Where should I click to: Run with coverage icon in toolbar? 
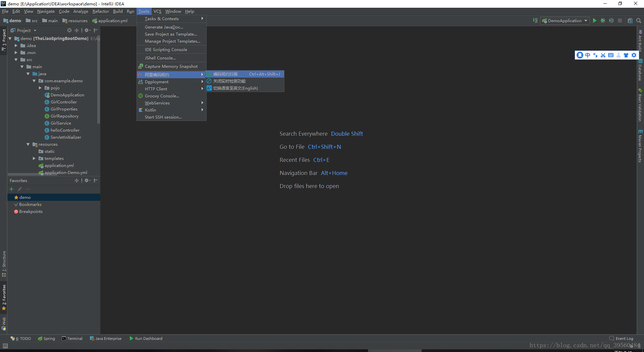pos(611,20)
